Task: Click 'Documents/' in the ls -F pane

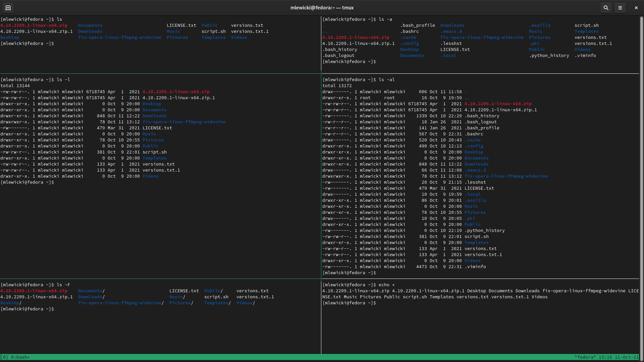Action: coord(92,291)
